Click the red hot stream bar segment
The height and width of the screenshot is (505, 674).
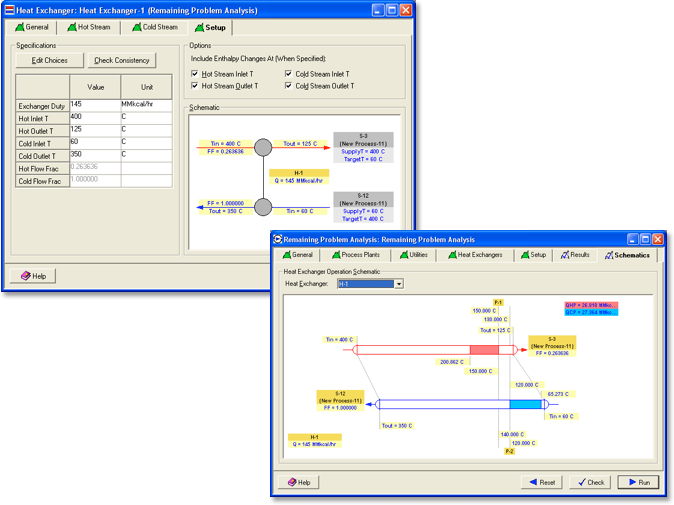[484, 350]
